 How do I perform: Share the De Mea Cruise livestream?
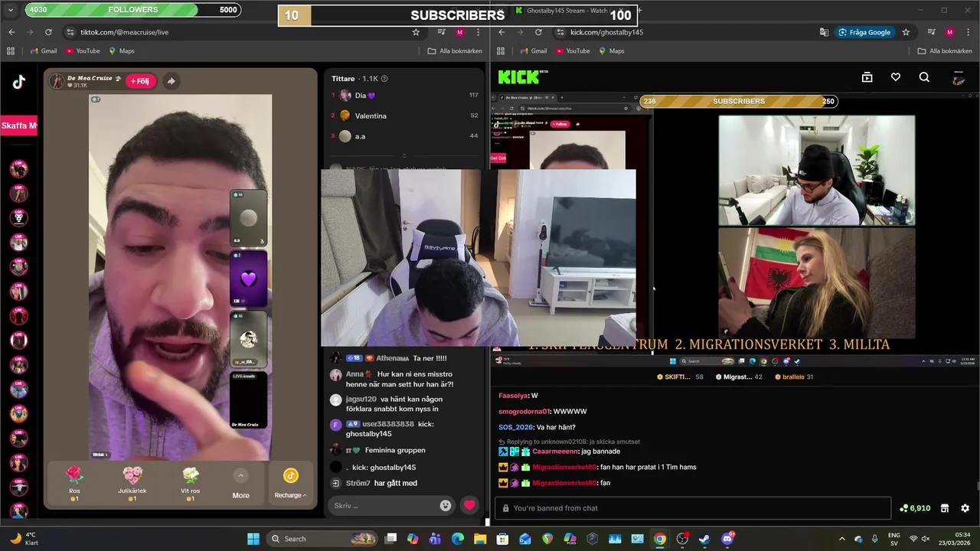(171, 81)
